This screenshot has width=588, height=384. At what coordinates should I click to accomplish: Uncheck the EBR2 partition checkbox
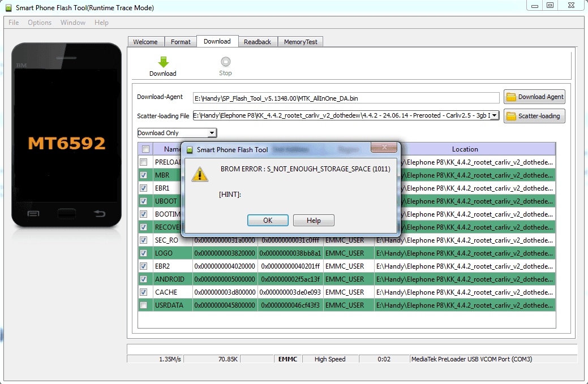click(143, 266)
